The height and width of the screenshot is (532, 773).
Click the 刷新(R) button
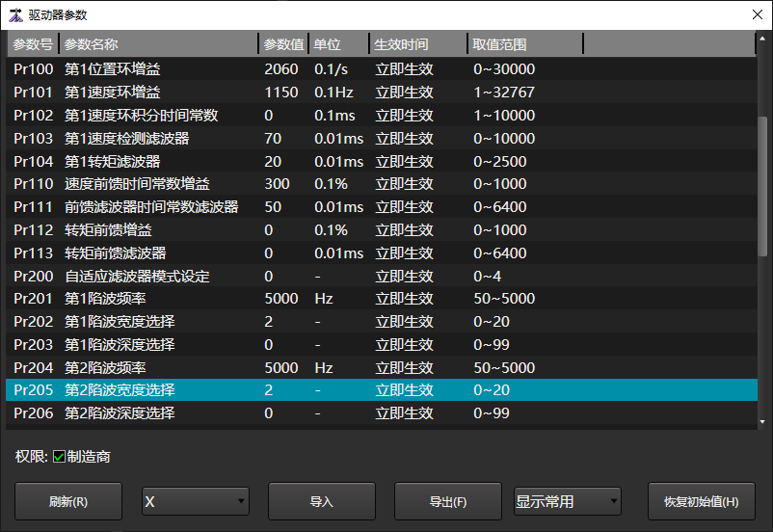click(68, 501)
